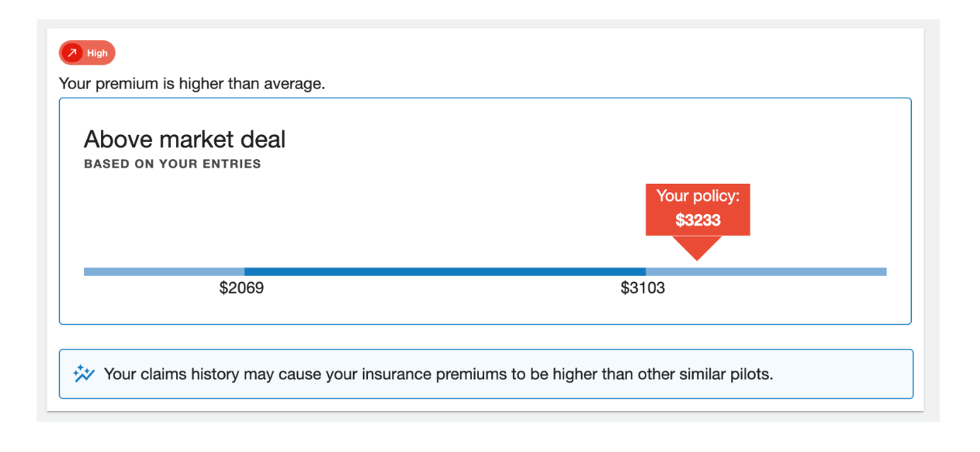Click the upward arrow icon in High badge
The width and height of the screenshot is (980, 452).
coord(72,53)
